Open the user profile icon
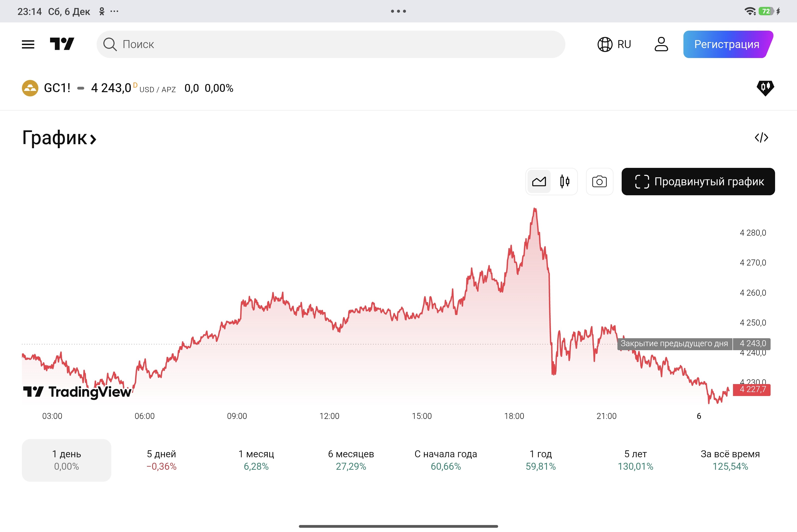The height and width of the screenshot is (532, 797). (661, 44)
